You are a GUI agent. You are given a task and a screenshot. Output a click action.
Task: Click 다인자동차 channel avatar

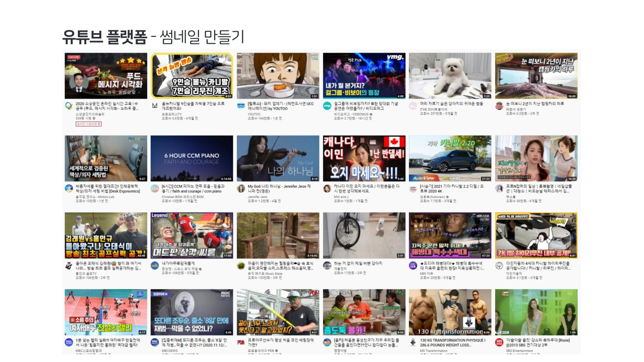tap(499, 265)
